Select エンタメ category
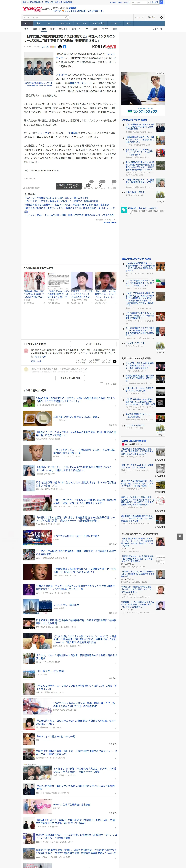 [63, 29]
